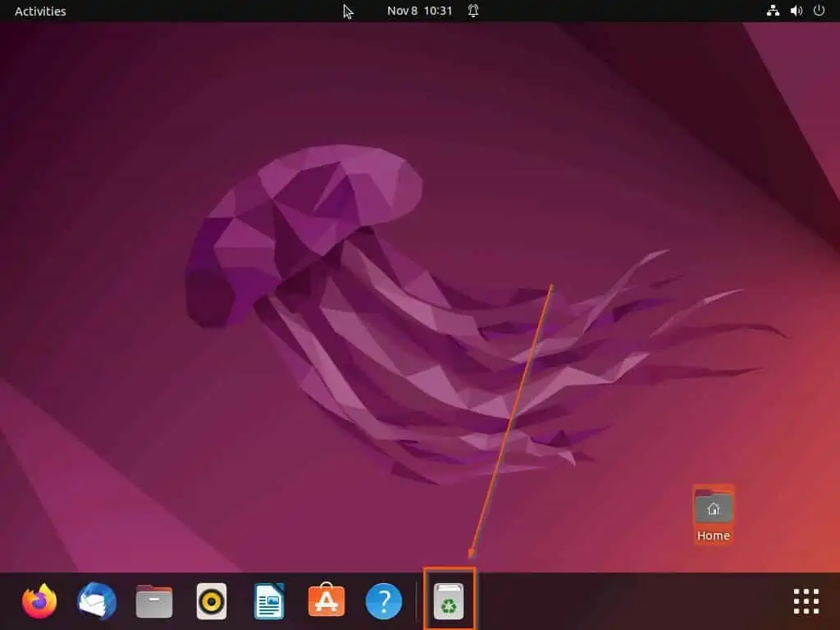Start the Rhythmbox music player
This screenshot has height=630, width=840.
pyautogui.click(x=212, y=602)
